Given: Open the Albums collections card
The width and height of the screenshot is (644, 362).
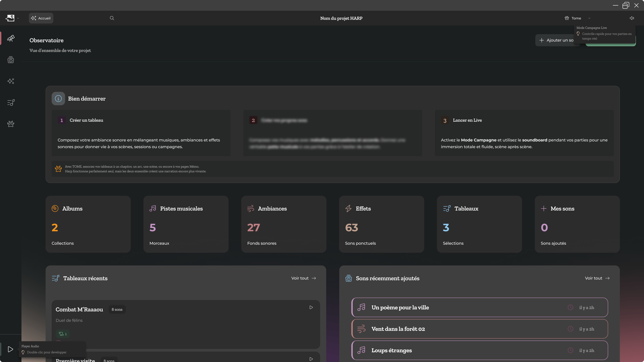Looking at the screenshot, I should [x=88, y=224].
